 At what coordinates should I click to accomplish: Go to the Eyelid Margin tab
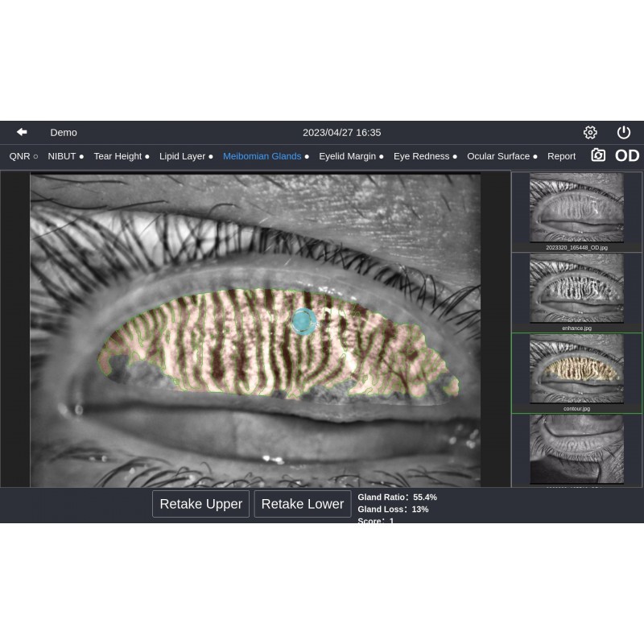351,156
